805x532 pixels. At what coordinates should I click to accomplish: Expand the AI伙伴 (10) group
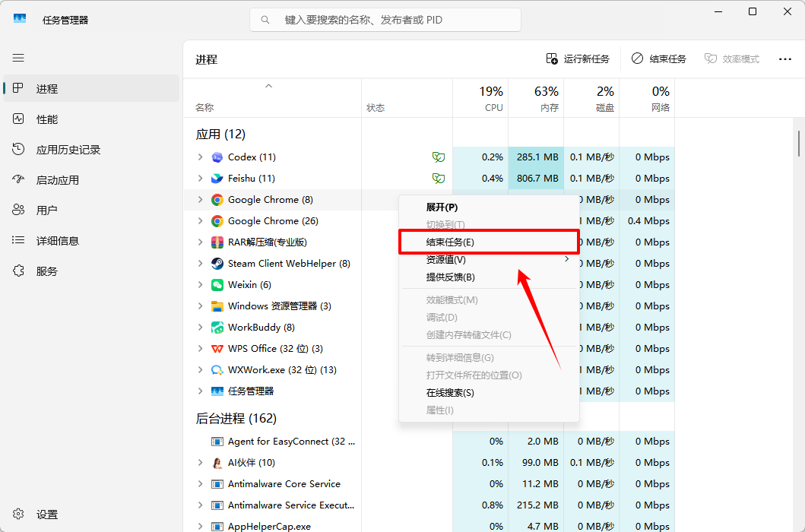coord(200,463)
